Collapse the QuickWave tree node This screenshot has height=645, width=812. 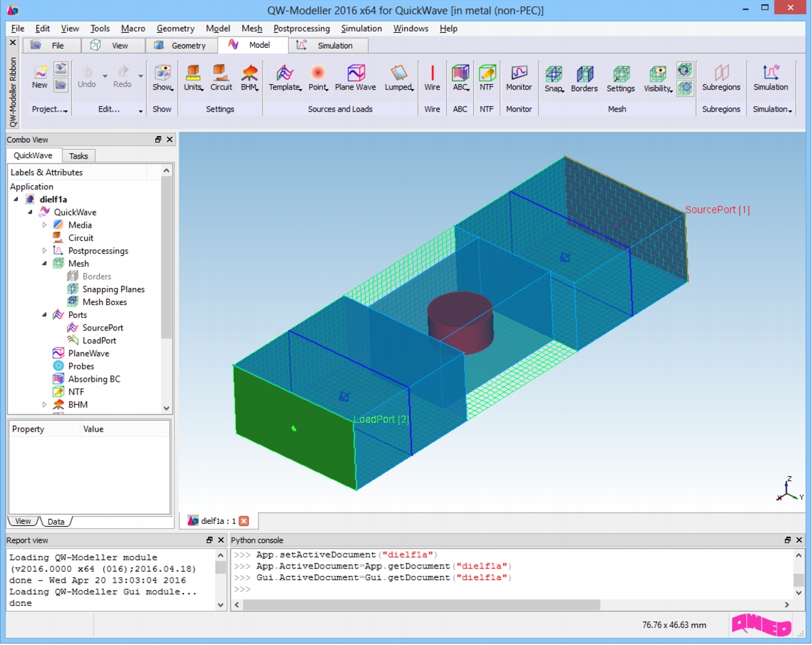click(30, 212)
